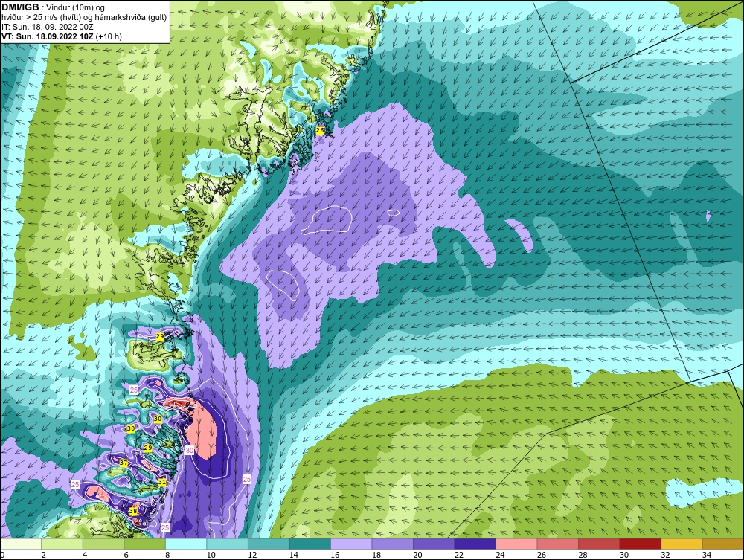
Task: Click legend scale number 32
Action: pyautogui.click(x=664, y=555)
